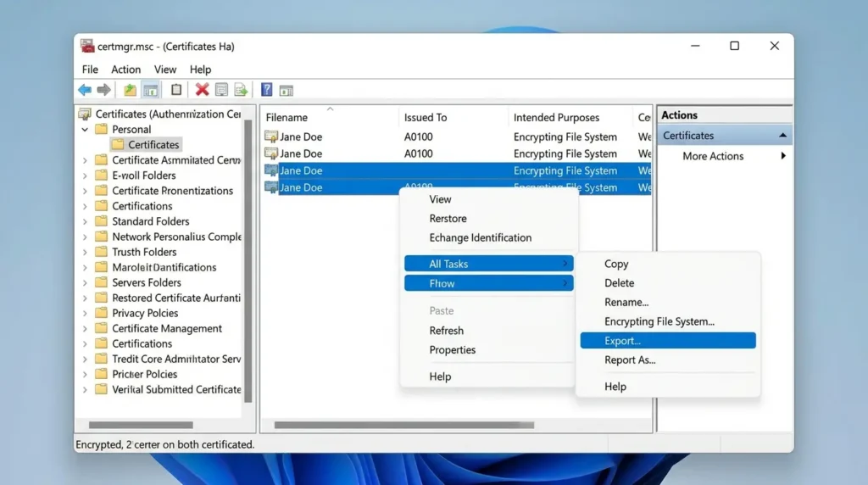868x485 pixels.
Task: Click Refresh in the context menu
Action: click(x=446, y=331)
